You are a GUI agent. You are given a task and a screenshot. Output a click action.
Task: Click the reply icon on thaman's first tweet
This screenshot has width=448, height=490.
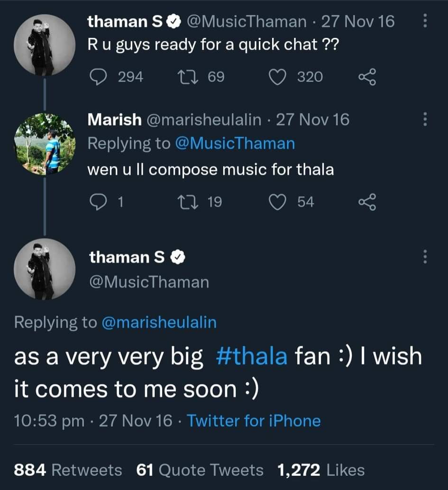pos(98,77)
